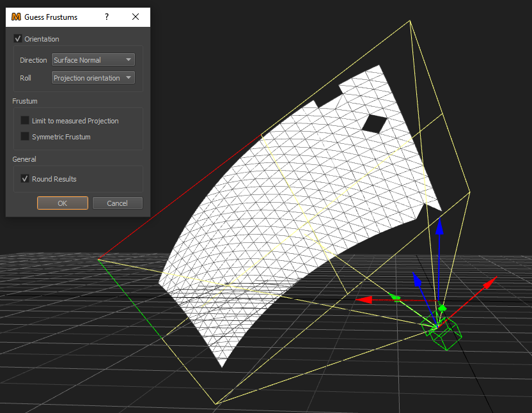Enable Limit to measured Projection
The height and width of the screenshot is (413, 532).
[x=25, y=120]
